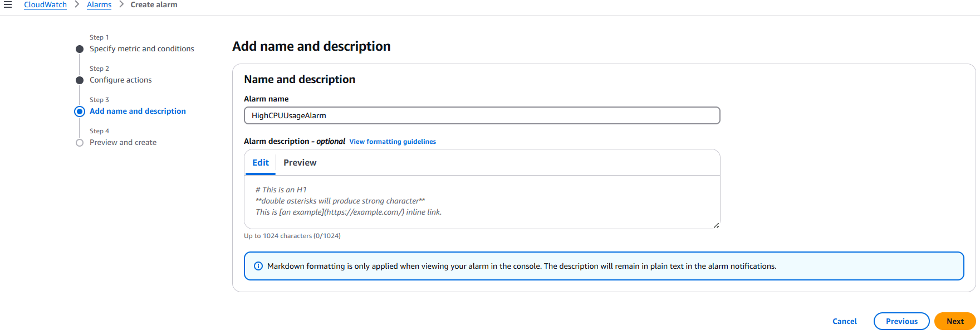Open View formatting guidelines link

click(x=393, y=142)
